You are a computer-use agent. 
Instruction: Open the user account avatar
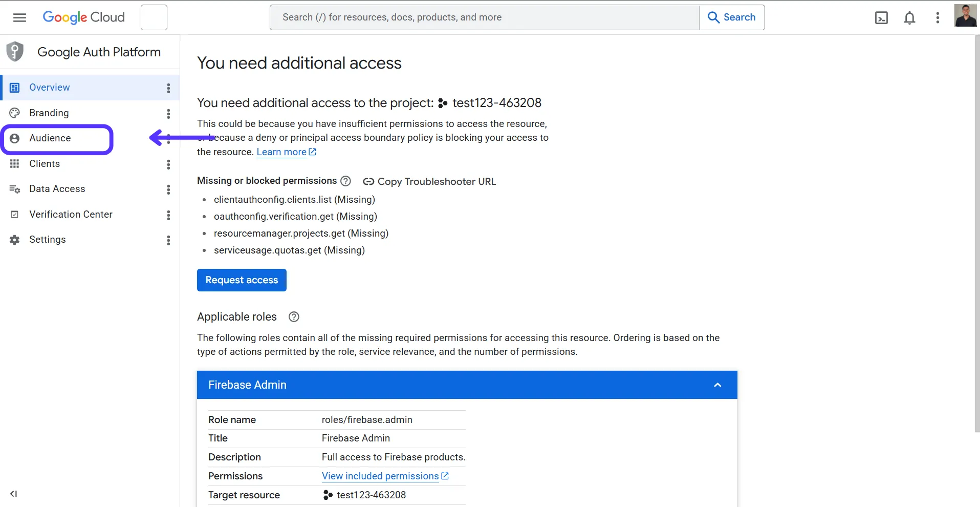click(x=966, y=15)
